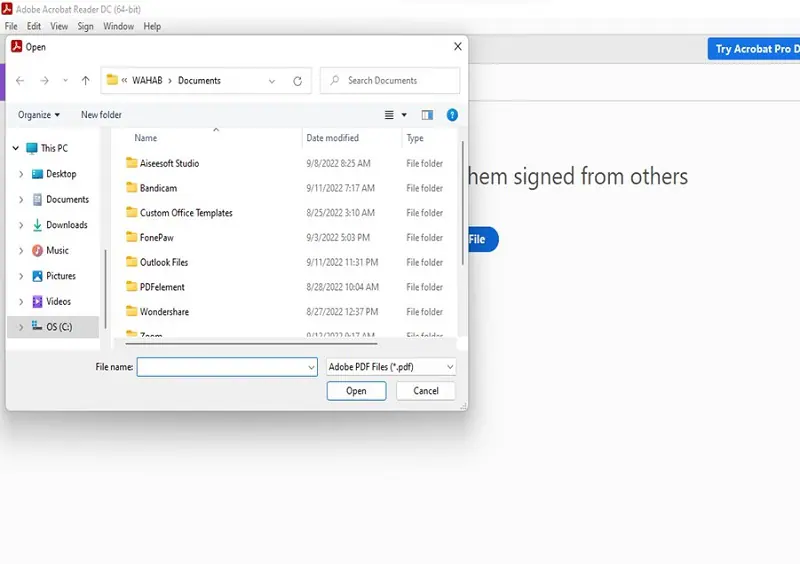
Task: Expand the OS (C:) drive node
Action: coord(21,327)
